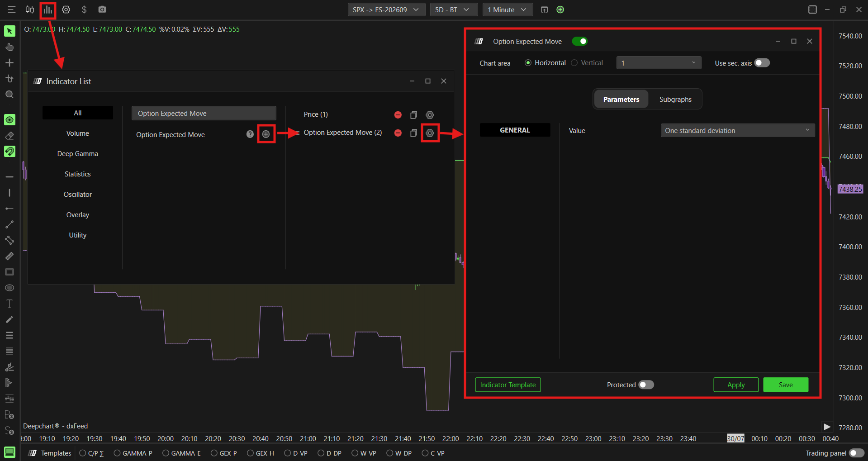Select the ellipse drawing tool
868x461 pixels.
tap(9, 288)
